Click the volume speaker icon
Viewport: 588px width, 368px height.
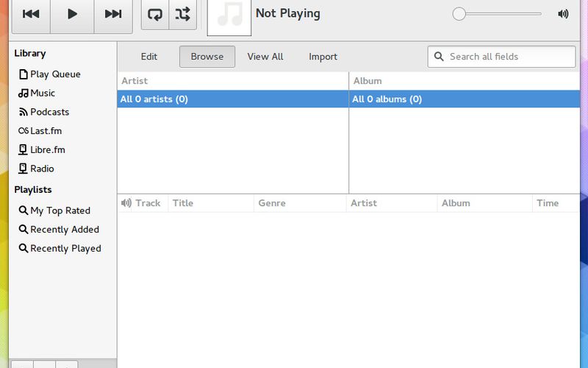563,14
